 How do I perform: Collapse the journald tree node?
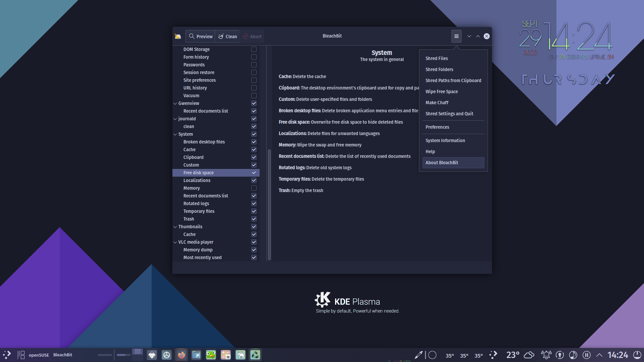coord(175,119)
